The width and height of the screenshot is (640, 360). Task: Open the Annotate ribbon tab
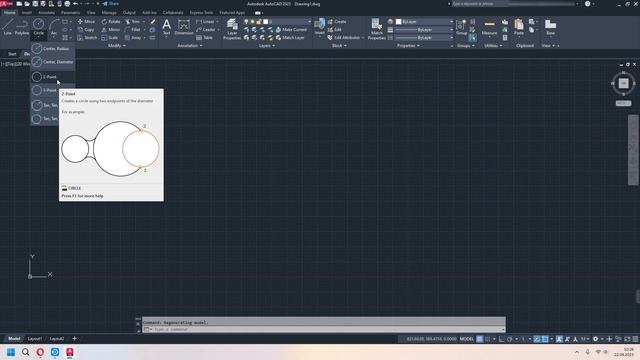46,13
